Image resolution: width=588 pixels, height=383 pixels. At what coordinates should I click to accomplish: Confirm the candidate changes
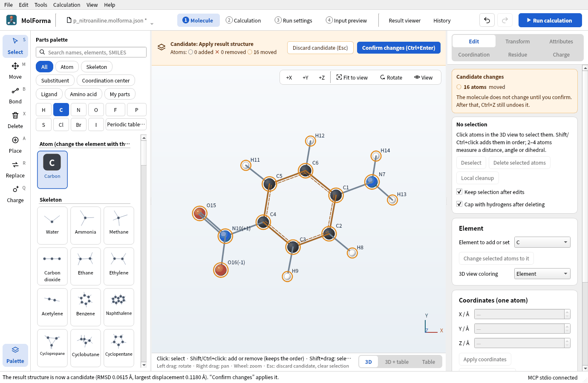[399, 48]
